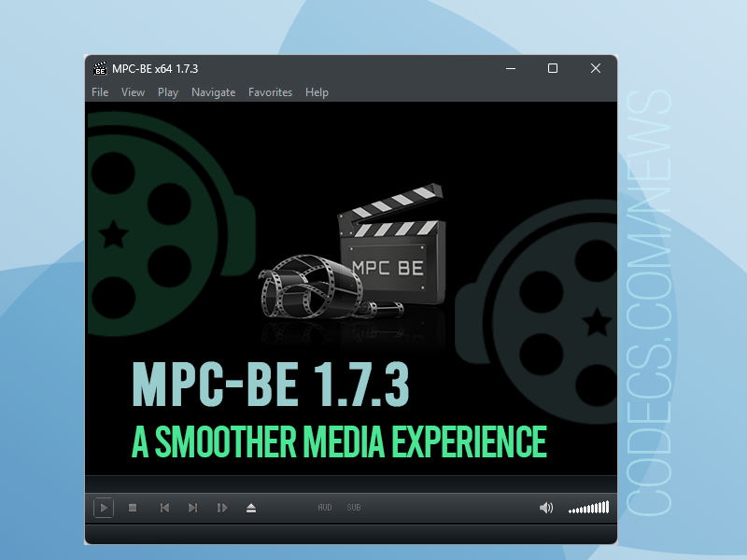Image resolution: width=747 pixels, height=560 pixels.
Task: Open the View menu
Action: [133, 92]
